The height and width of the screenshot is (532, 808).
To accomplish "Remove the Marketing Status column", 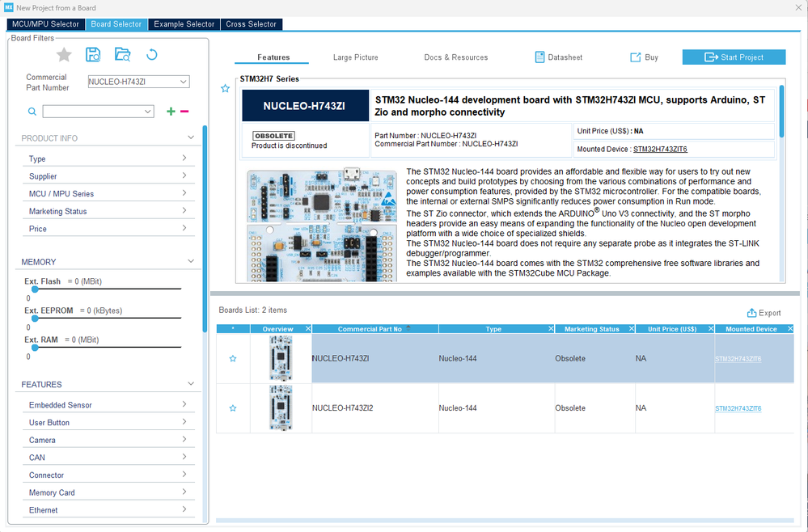I will coord(631,328).
